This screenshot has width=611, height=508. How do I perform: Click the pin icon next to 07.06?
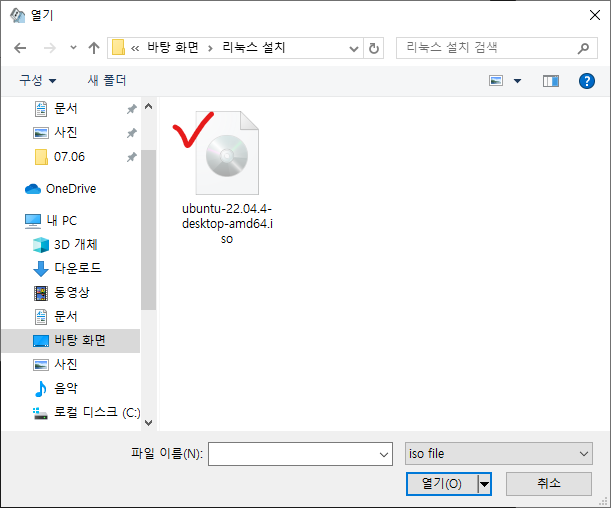132,157
